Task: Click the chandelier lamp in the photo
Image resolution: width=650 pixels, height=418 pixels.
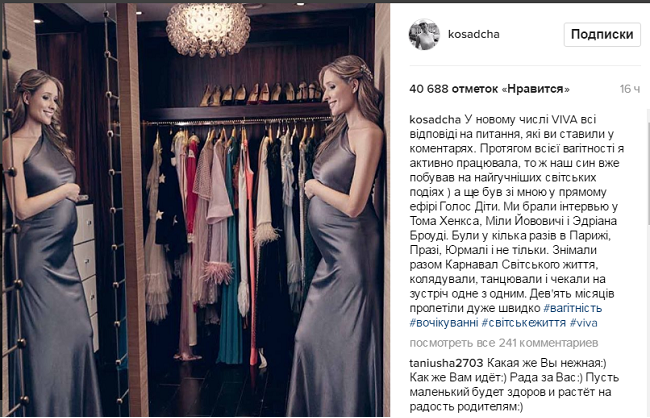Action: coord(208,29)
